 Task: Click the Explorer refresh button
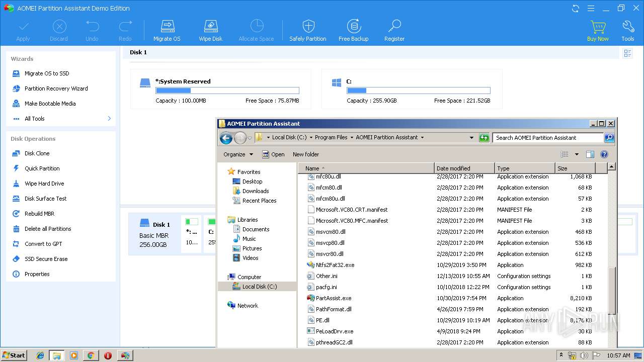point(484,138)
